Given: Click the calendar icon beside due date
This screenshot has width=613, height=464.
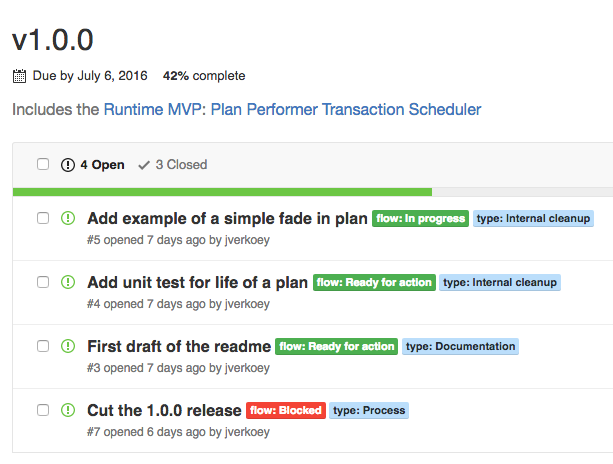Looking at the screenshot, I should [19, 76].
